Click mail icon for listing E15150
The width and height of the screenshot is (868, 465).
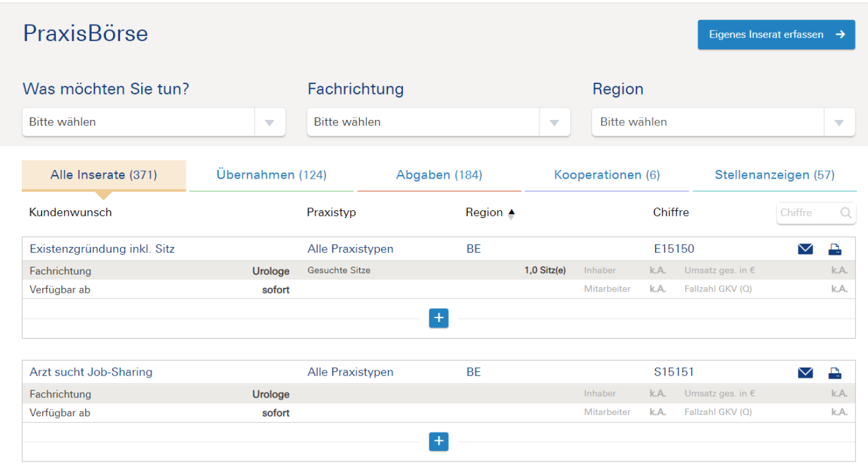click(x=805, y=249)
